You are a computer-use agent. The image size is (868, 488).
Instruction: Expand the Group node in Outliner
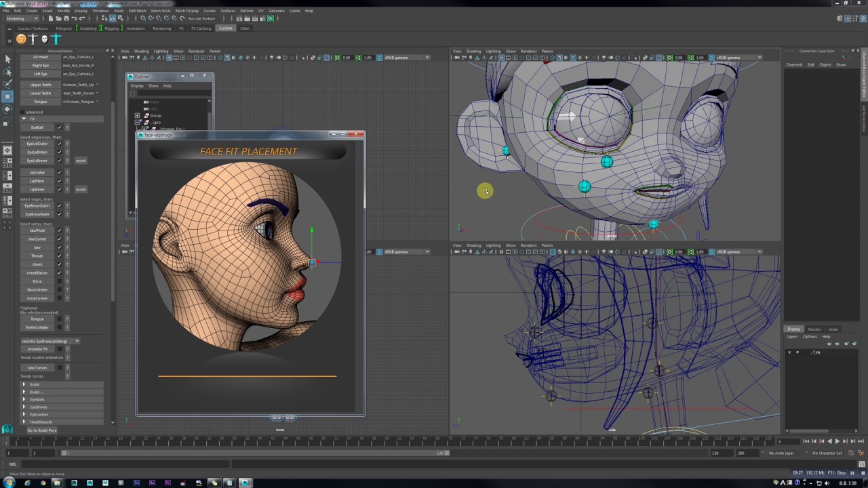137,115
